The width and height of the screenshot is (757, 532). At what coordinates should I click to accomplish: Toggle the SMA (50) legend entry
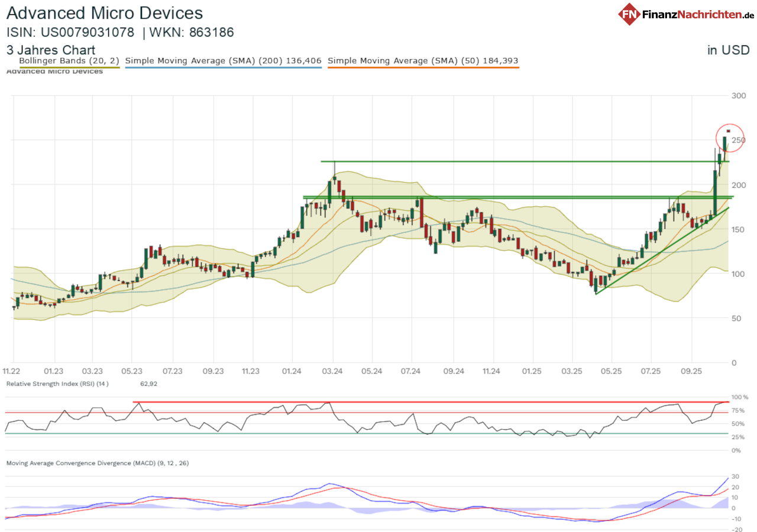tap(423, 60)
